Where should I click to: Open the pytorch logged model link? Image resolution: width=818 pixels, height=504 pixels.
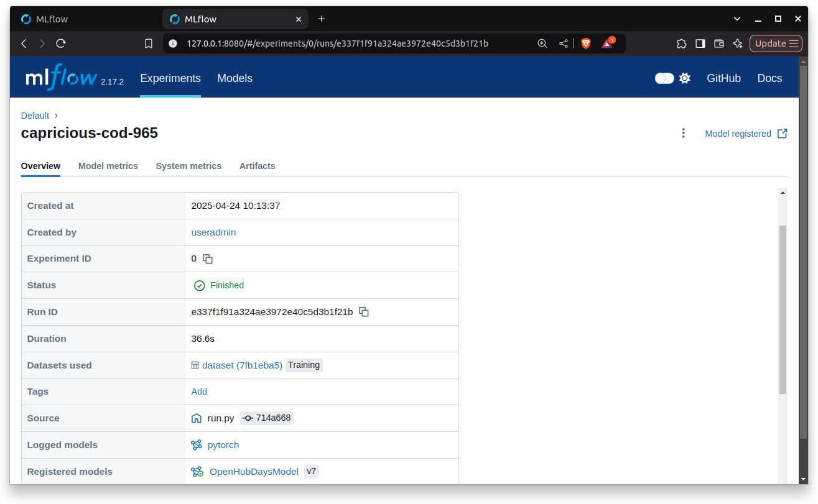223,445
